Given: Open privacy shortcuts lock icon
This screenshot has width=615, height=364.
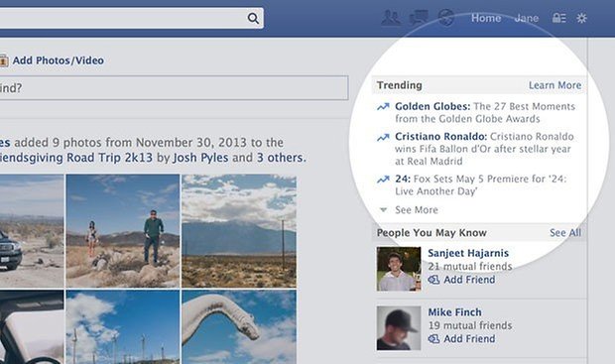Looking at the screenshot, I should pyautogui.click(x=558, y=18).
